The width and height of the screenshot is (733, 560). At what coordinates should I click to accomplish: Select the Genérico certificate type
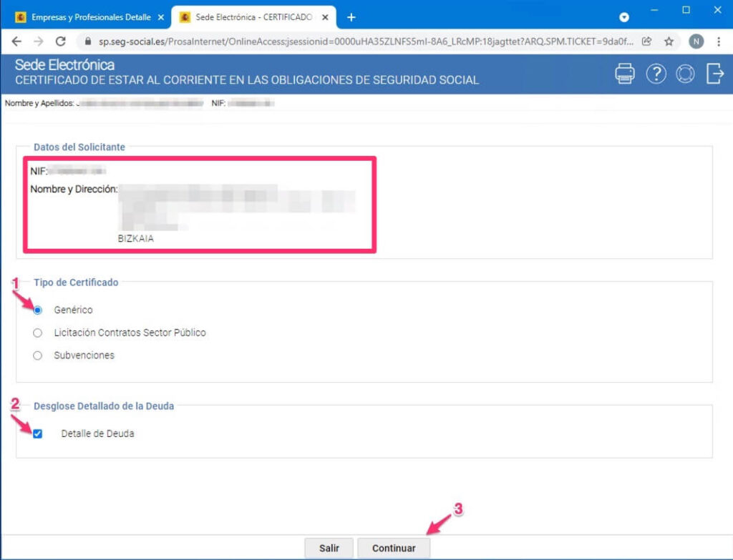pos(37,310)
